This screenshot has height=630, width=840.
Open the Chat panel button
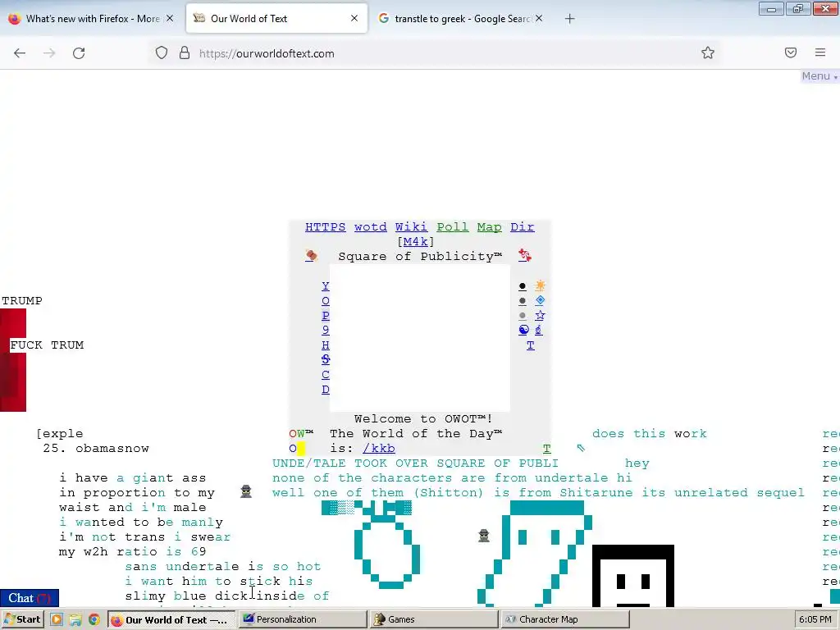point(30,598)
